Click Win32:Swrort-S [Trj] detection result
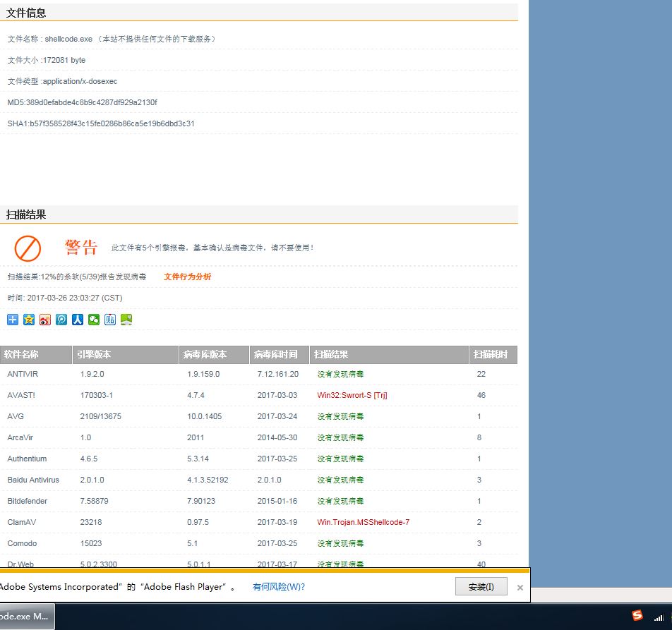 [352, 395]
